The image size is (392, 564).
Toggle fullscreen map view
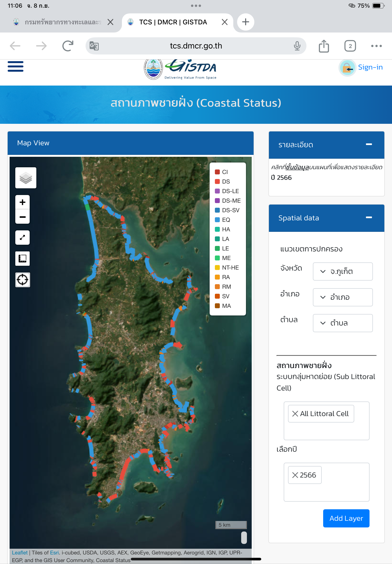[22, 238]
